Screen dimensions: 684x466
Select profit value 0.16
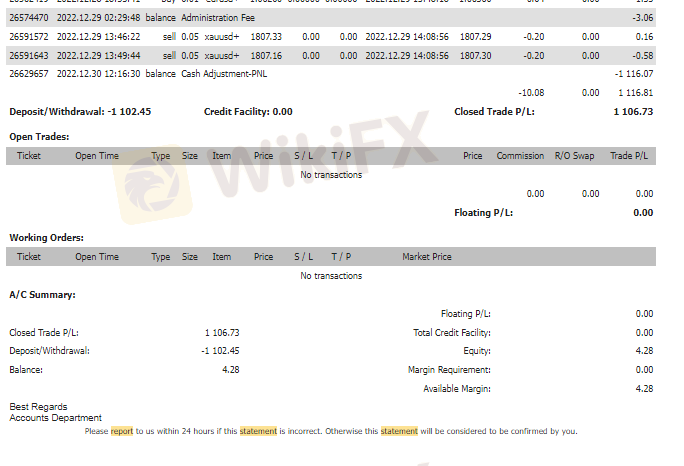coord(644,37)
